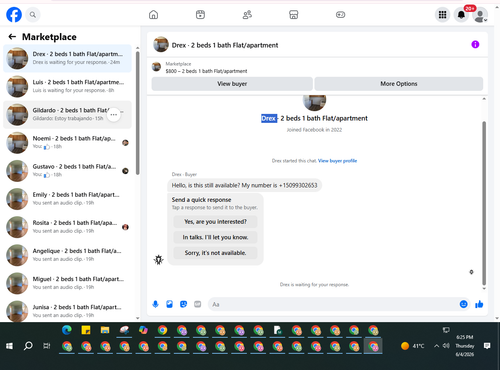Click the chat message area scrollbar

[x=484, y=203]
